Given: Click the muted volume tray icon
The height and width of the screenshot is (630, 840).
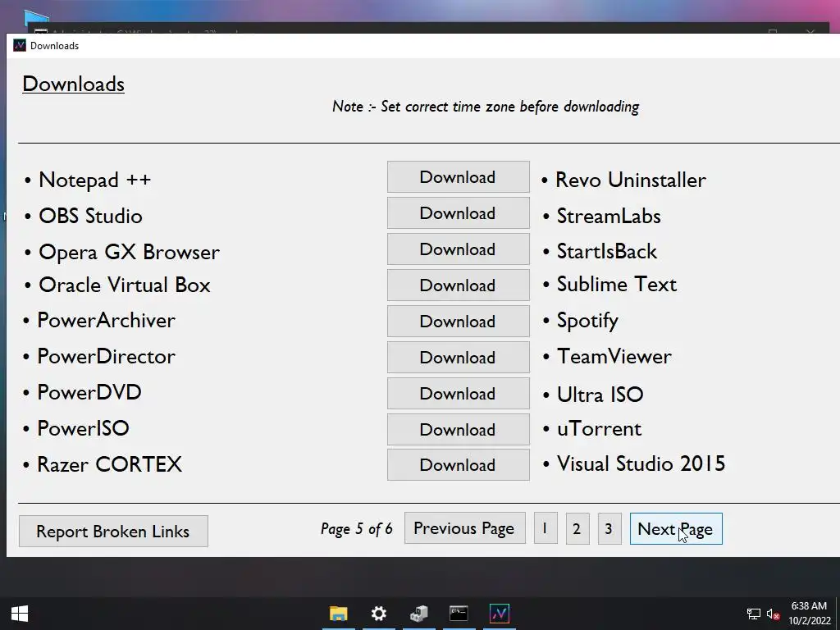Looking at the screenshot, I should 773,614.
